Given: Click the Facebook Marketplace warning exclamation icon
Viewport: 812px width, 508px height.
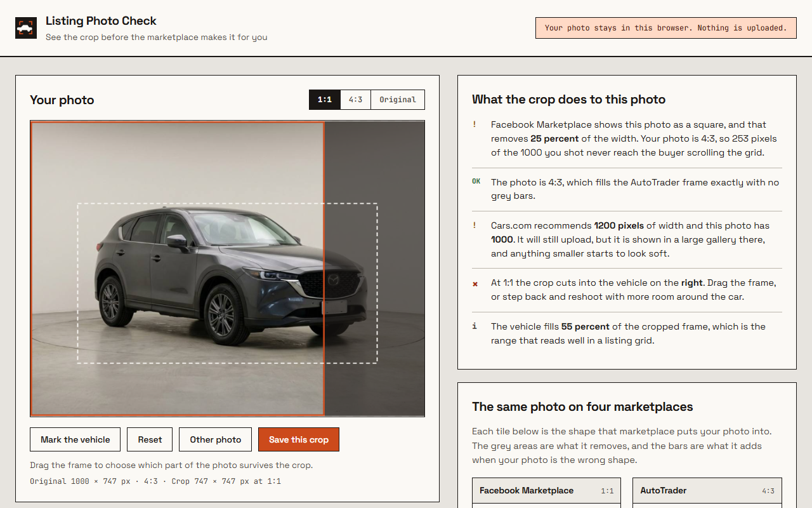Looking at the screenshot, I should [475, 124].
